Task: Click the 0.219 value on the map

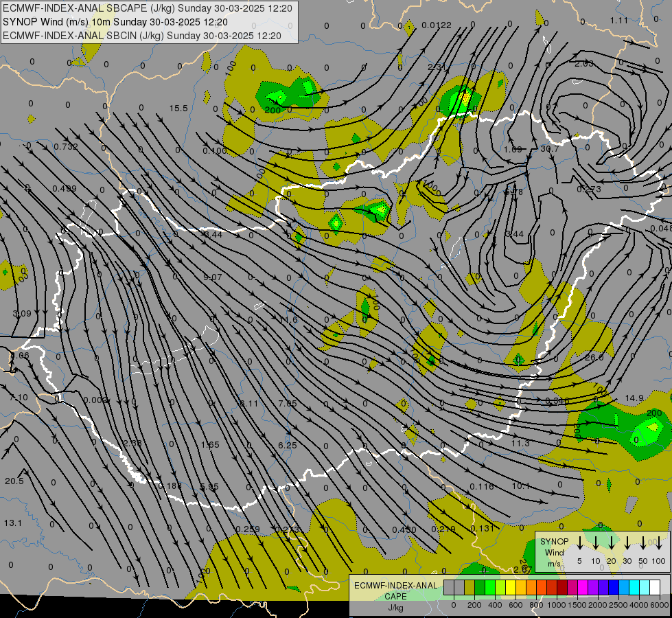Action: [x=443, y=529]
